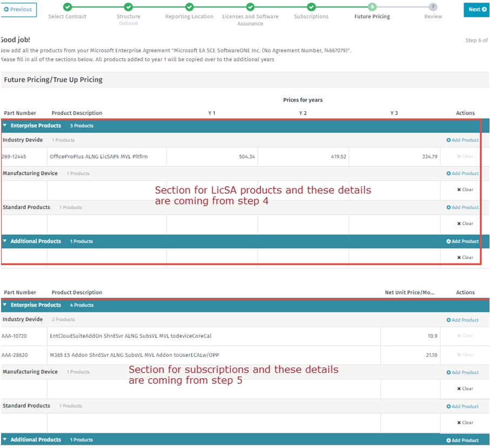
Task: Click empty description cell in Manufacturing Device pricing row
Action: (x=107, y=191)
